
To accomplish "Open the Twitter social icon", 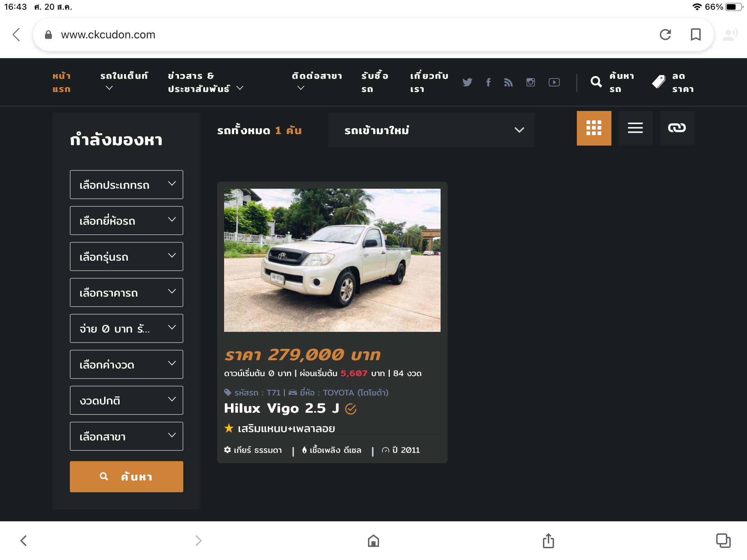I will click(x=467, y=82).
